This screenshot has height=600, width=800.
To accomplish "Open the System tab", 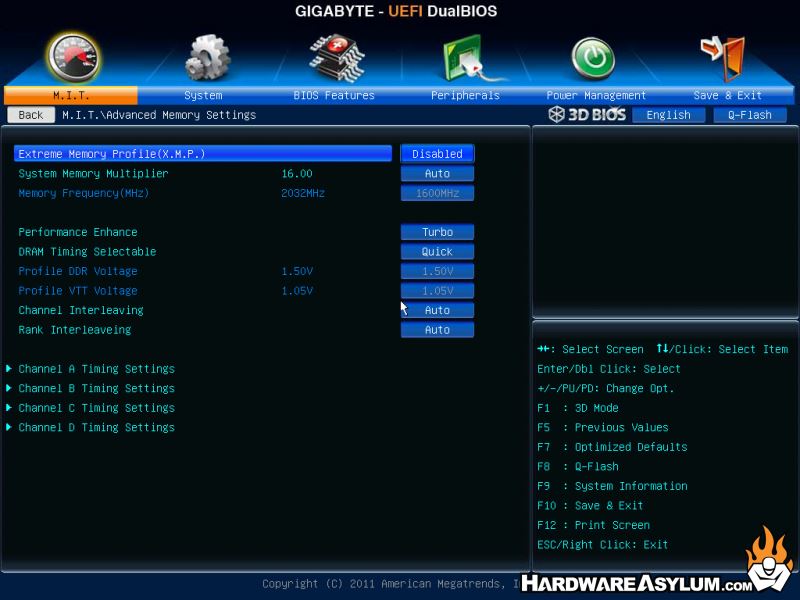I will click(203, 95).
